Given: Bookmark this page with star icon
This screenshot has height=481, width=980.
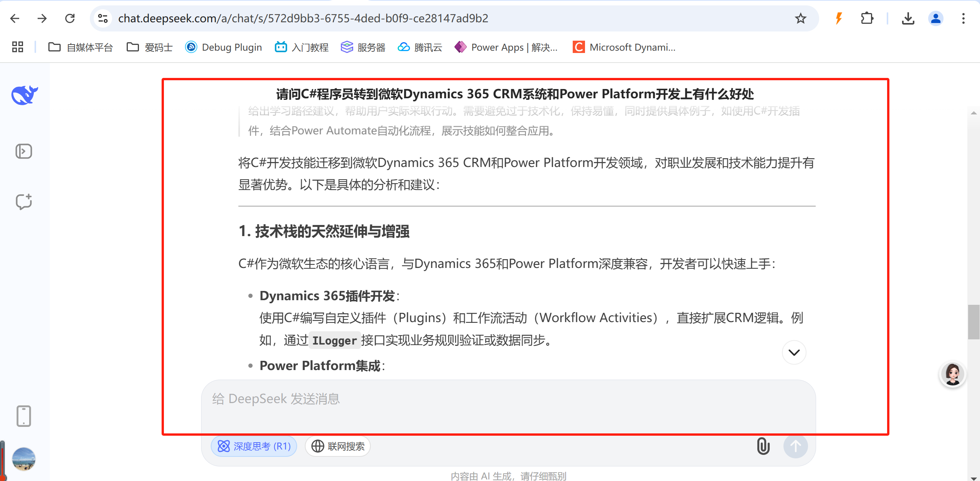Looking at the screenshot, I should tap(800, 18).
